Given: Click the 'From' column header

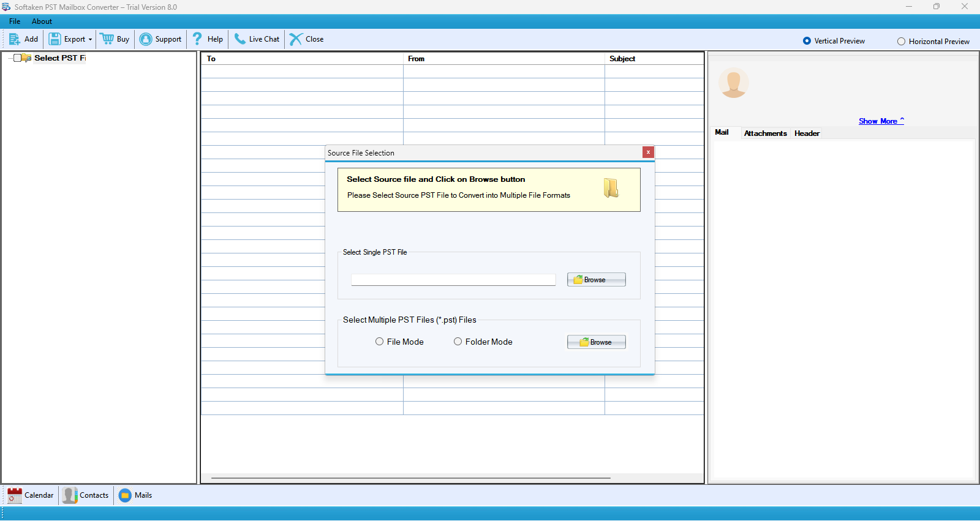Looking at the screenshot, I should [x=503, y=59].
